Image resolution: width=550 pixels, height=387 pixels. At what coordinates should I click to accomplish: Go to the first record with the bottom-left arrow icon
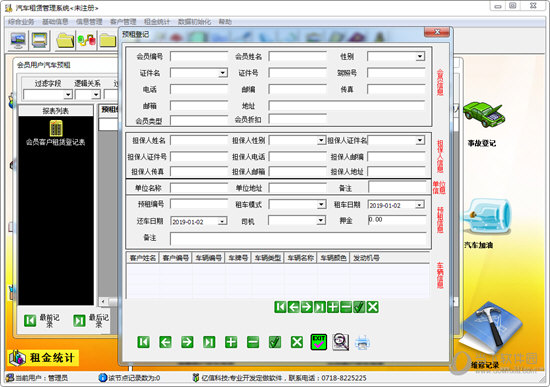click(143, 342)
